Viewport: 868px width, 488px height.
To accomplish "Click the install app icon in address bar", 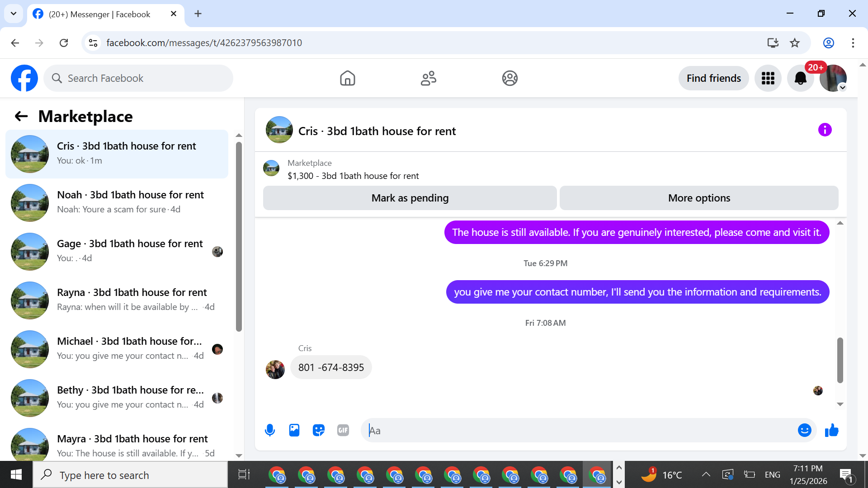I will click(773, 43).
